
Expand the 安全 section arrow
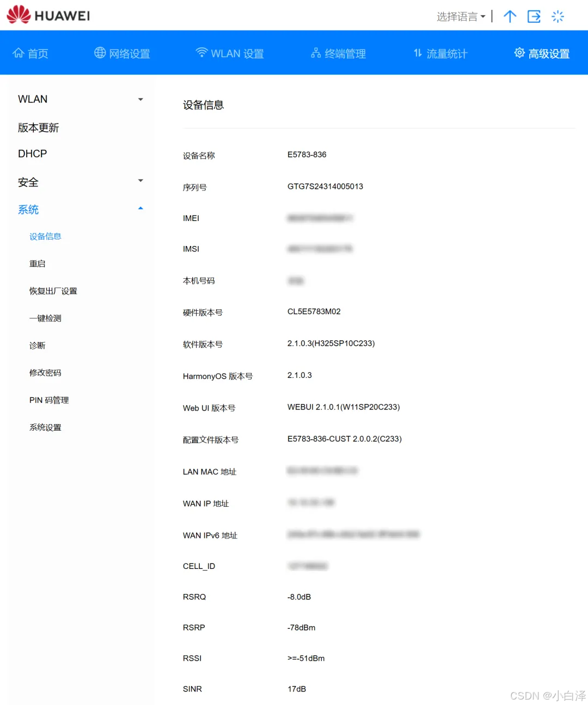tap(140, 181)
